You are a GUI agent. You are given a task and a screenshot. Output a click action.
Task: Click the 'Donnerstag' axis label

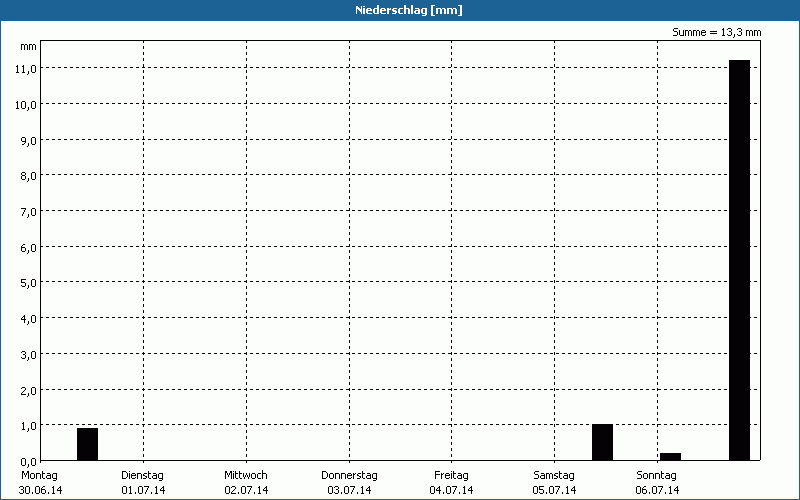point(349,476)
